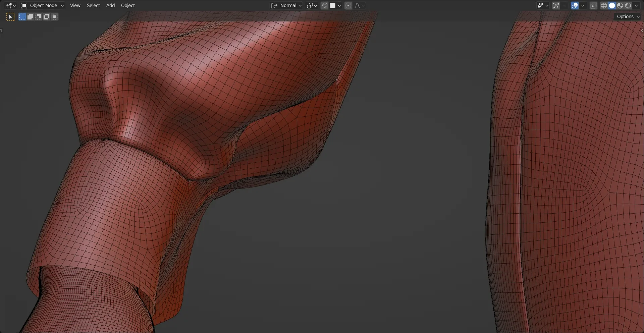Screen dimensions: 644x333
Task: Open viewport object visibility and selectability dropdown
Action: (x=542, y=5)
